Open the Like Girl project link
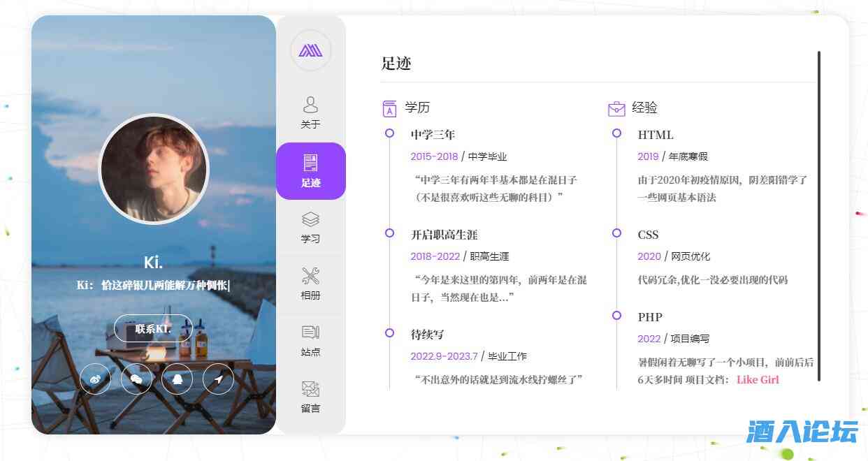868x461 pixels. (x=758, y=379)
